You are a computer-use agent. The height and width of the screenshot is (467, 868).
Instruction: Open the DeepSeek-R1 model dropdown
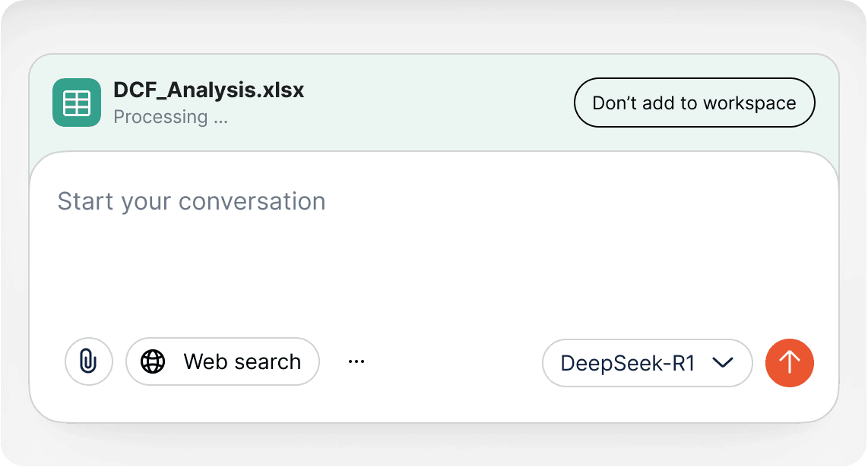click(647, 363)
